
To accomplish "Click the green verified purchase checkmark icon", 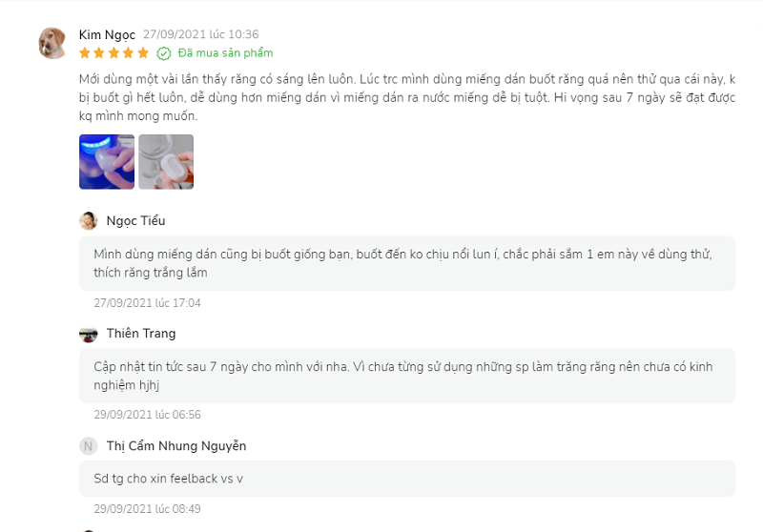I will (x=164, y=53).
